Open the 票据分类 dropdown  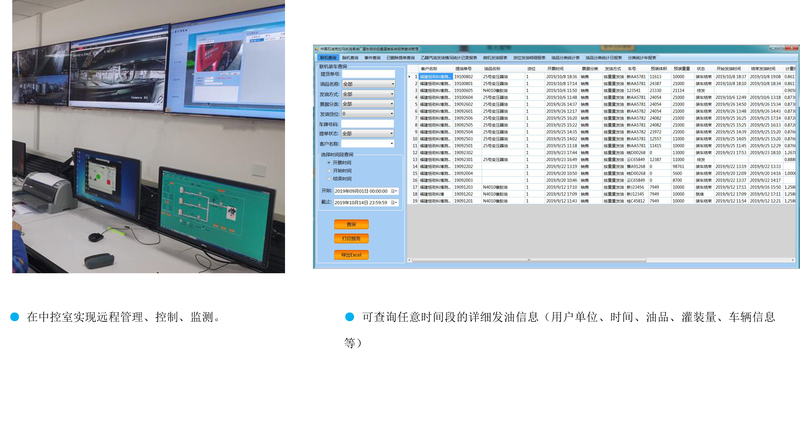coord(368,104)
